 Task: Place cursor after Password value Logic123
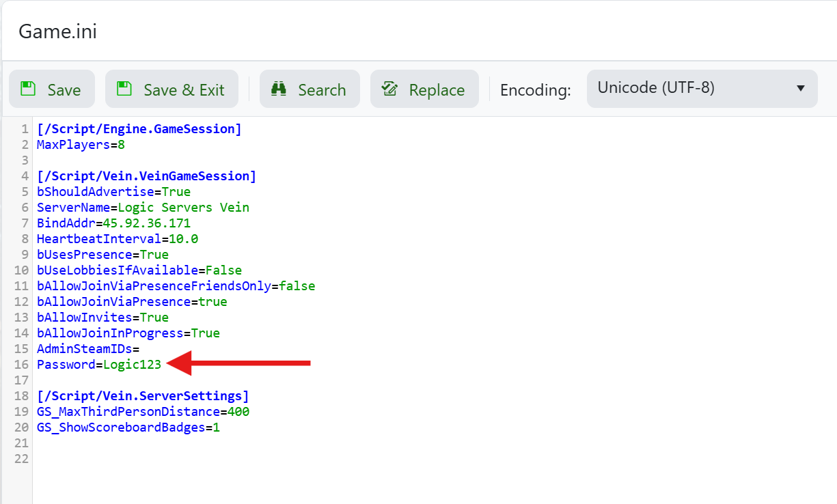(x=162, y=365)
